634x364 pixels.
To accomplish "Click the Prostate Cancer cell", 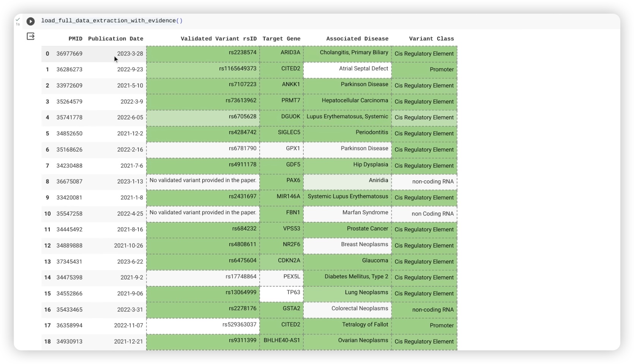I will pyautogui.click(x=347, y=230).
